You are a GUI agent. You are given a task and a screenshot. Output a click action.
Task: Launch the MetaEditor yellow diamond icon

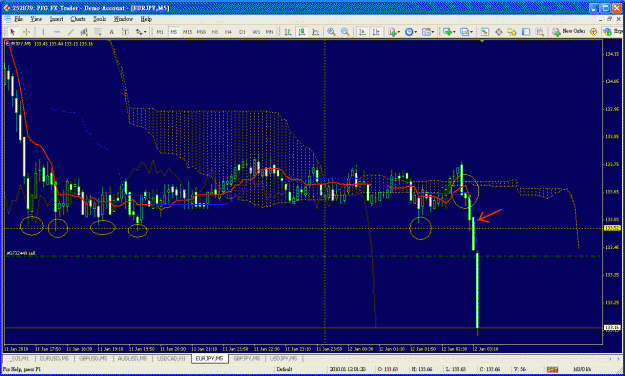tap(594, 32)
